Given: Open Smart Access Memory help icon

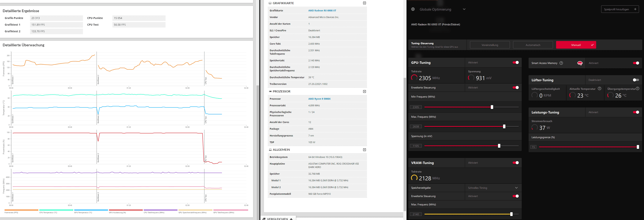Looking at the screenshot, I should pos(561,63).
